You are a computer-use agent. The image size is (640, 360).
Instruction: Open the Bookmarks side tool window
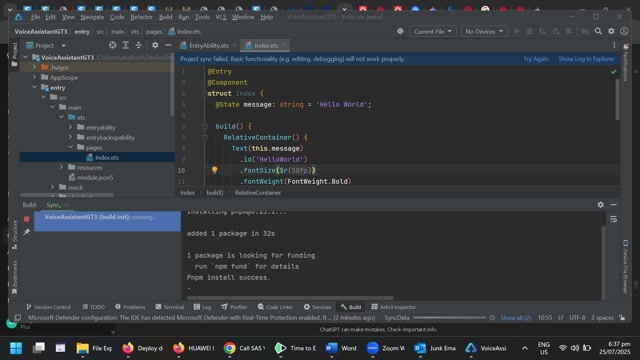(15, 278)
